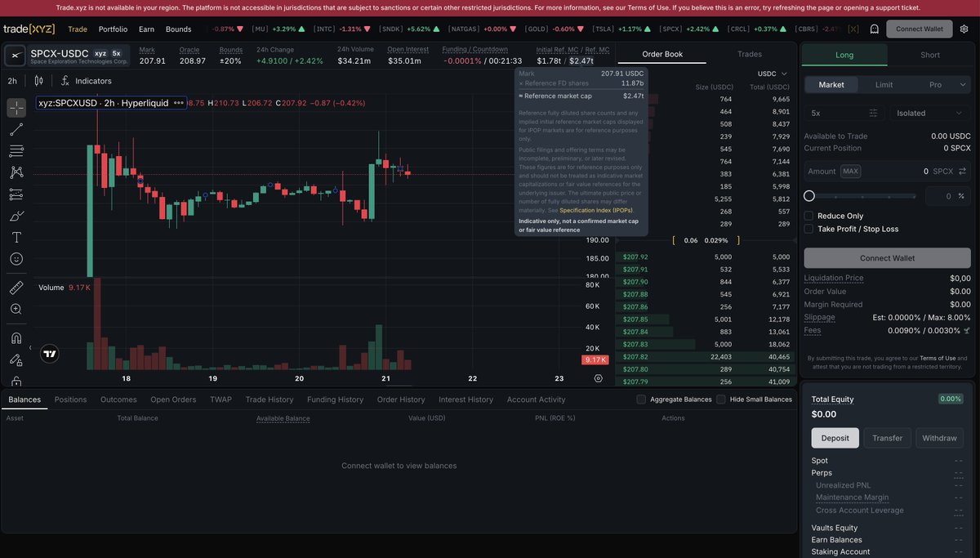Click the MAX amount button
The image size is (980, 558).
pos(850,172)
